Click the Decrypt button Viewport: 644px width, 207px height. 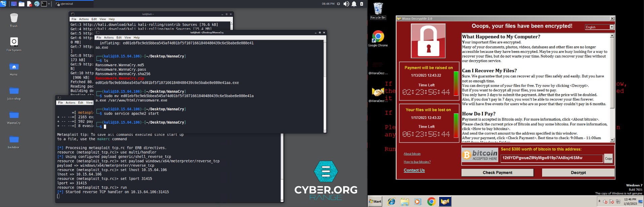point(578,173)
